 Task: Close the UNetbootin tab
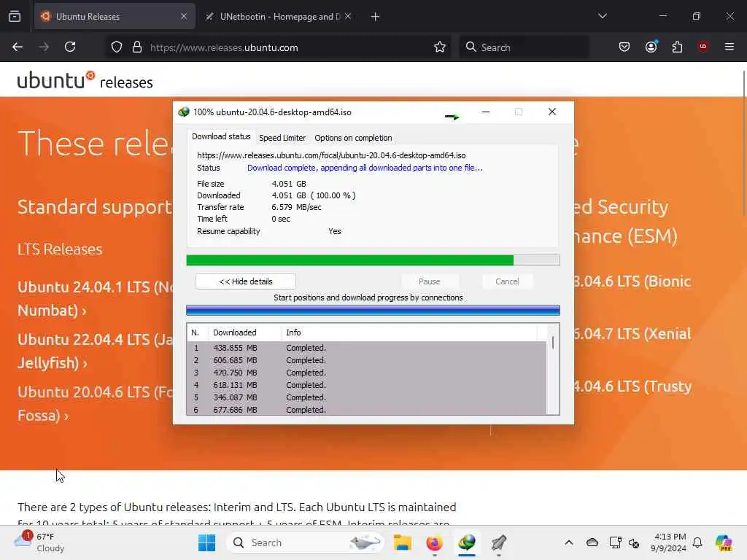[x=348, y=16]
